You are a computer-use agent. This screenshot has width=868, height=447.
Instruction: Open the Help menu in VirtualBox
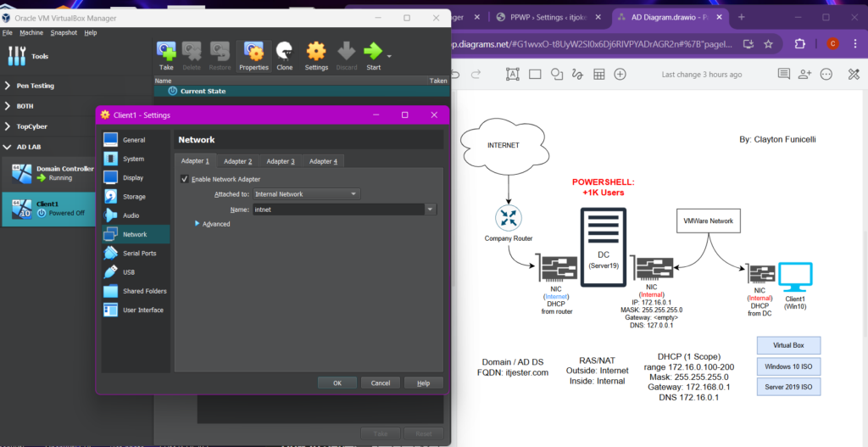pos(90,33)
